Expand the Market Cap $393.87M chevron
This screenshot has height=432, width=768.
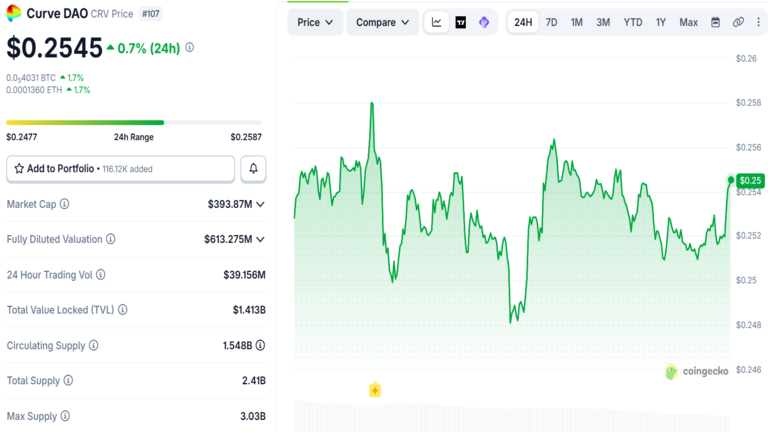point(261,204)
